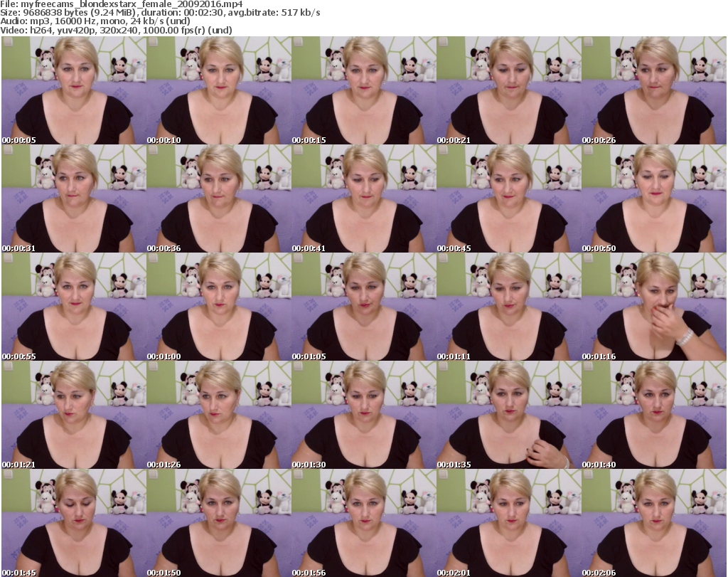This screenshot has width=728, height=577.
Task: Select the thumbnail stamped 00:01:35
Action: click(x=508, y=415)
